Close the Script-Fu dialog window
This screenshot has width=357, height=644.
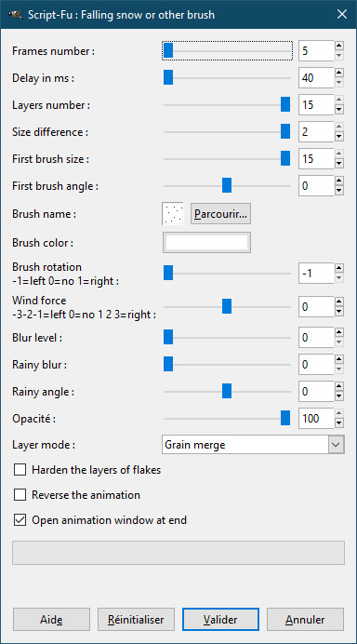point(342,14)
